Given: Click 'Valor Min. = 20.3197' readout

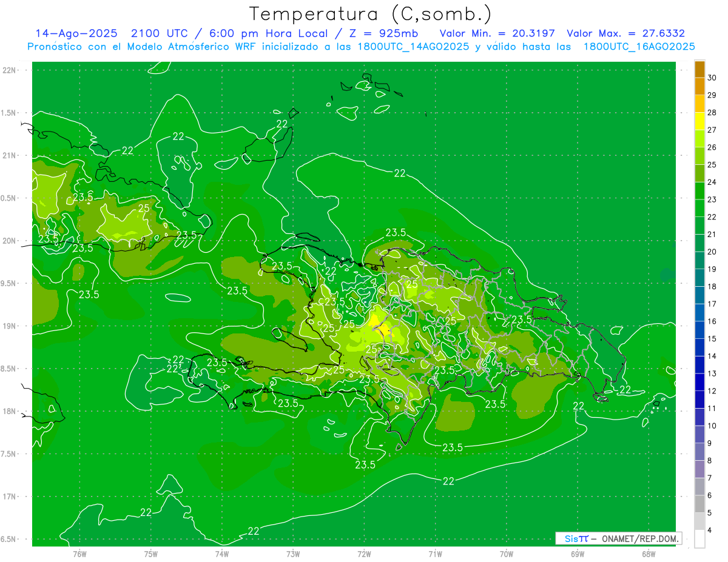Looking at the screenshot, I should 497,34.
